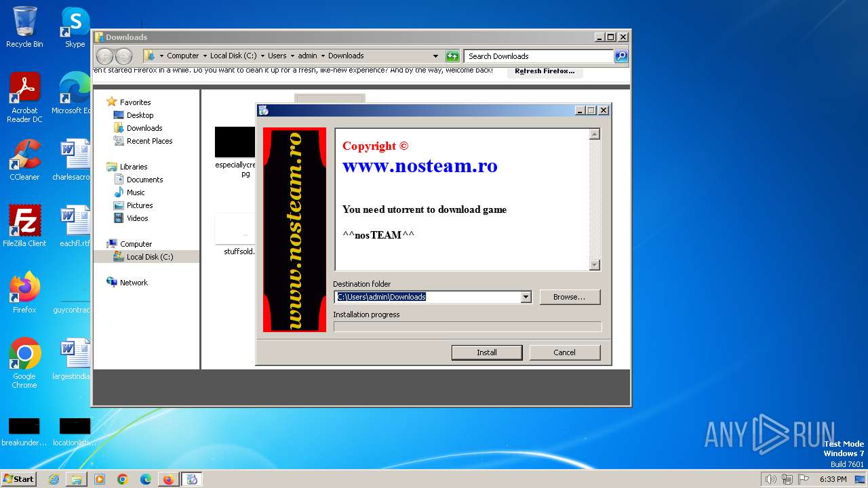Open the eachfl.rtf document icon
The width and height of the screenshot is (868, 488).
75,226
